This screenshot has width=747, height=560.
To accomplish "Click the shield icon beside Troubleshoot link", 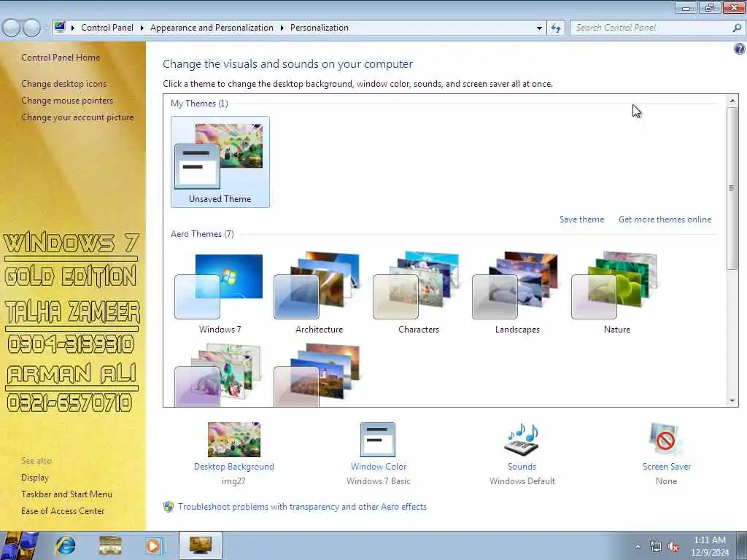I will tap(169, 507).
